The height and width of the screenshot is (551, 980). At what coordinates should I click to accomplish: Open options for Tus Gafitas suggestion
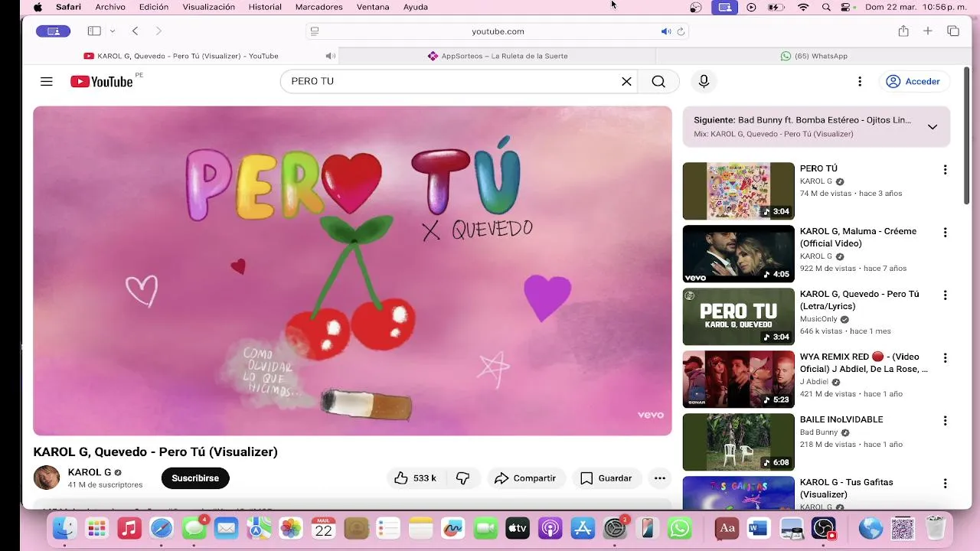coord(945,484)
